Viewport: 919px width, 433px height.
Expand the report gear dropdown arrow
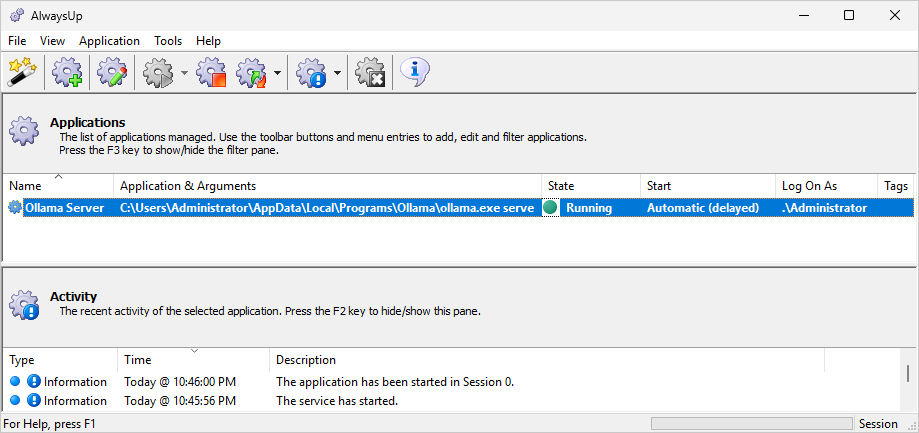[x=337, y=73]
